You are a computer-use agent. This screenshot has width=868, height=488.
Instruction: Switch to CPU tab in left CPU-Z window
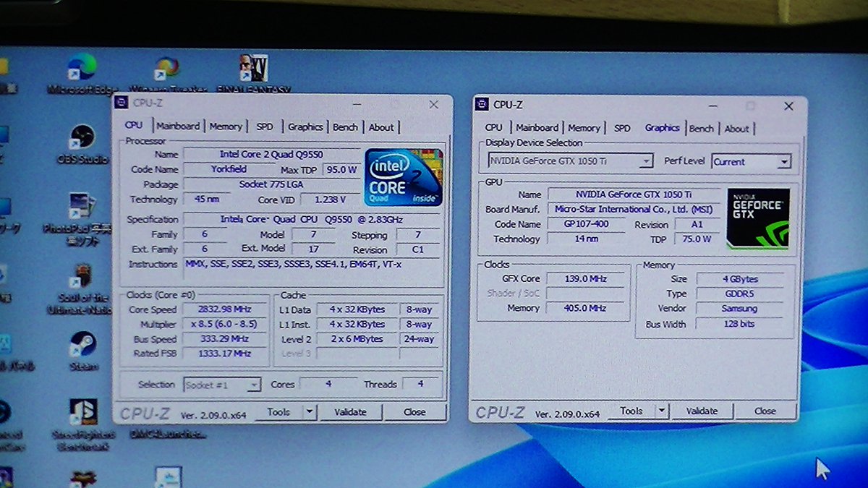[134, 125]
